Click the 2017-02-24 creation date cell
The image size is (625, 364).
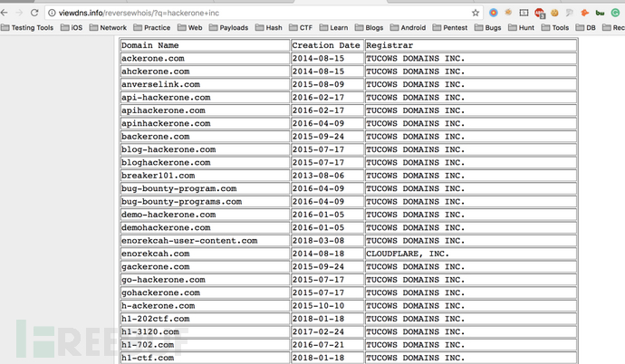327,331
